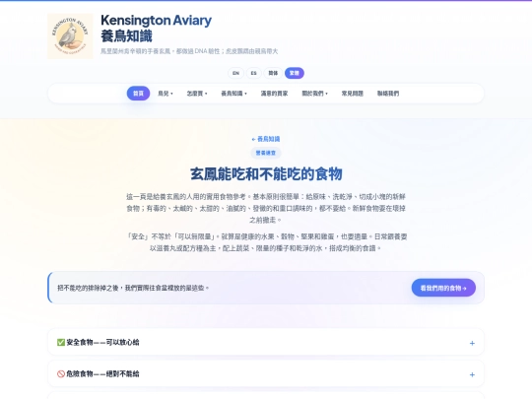Select the 繁體 language pill
Image resolution: width=532 pixels, height=399 pixels.
pos(295,73)
